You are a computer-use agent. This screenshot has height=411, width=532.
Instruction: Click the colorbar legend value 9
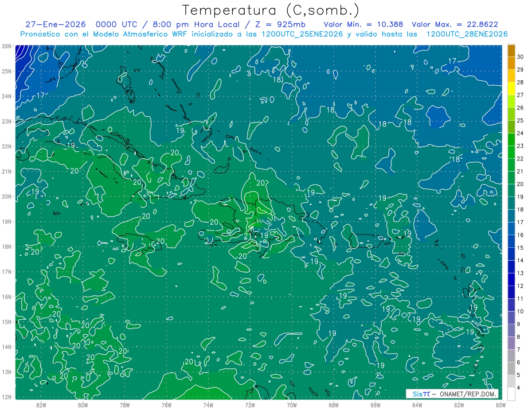pyautogui.click(x=519, y=325)
